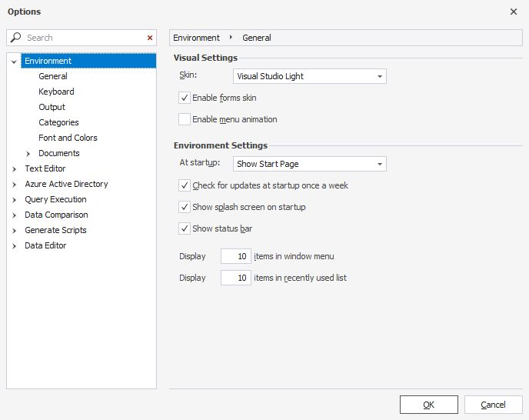Click General in the breadcrumb
529x420 pixels.
click(257, 38)
